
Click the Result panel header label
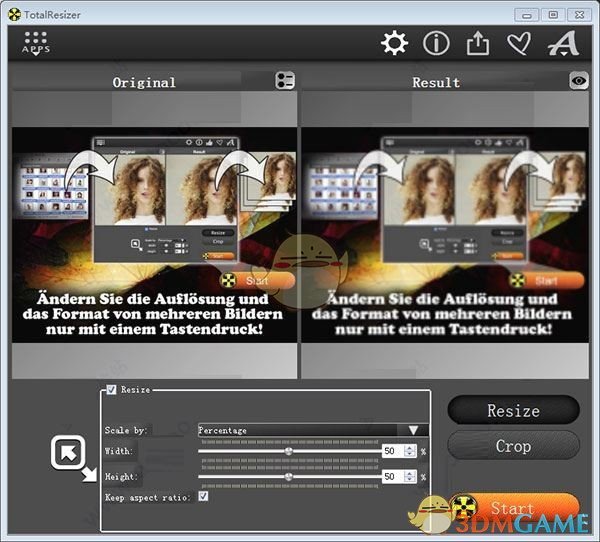[436, 82]
